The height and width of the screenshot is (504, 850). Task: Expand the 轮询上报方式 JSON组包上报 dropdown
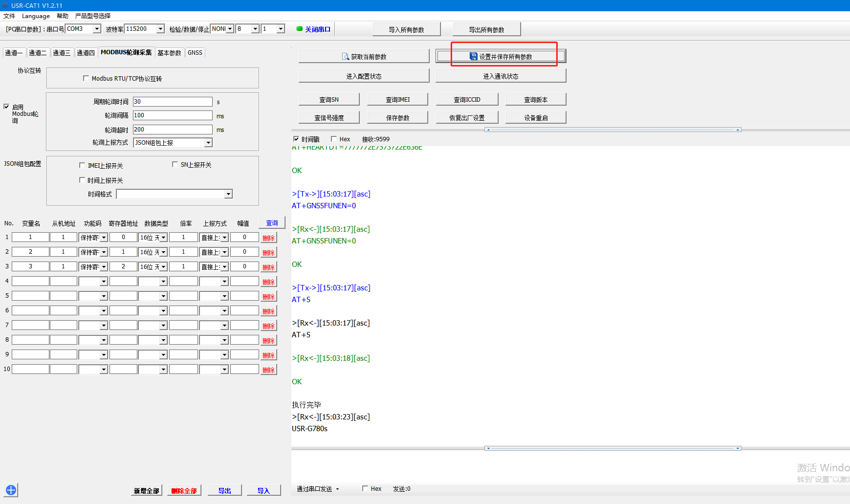pos(208,143)
